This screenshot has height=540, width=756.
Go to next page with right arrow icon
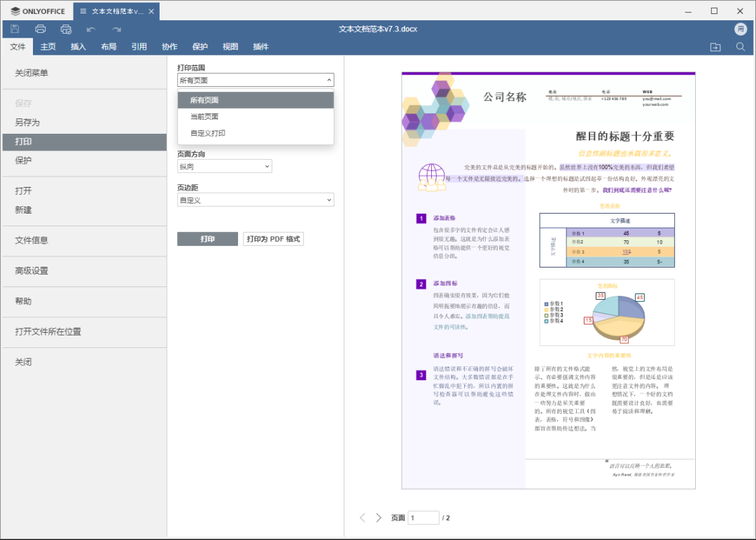pos(378,517)
